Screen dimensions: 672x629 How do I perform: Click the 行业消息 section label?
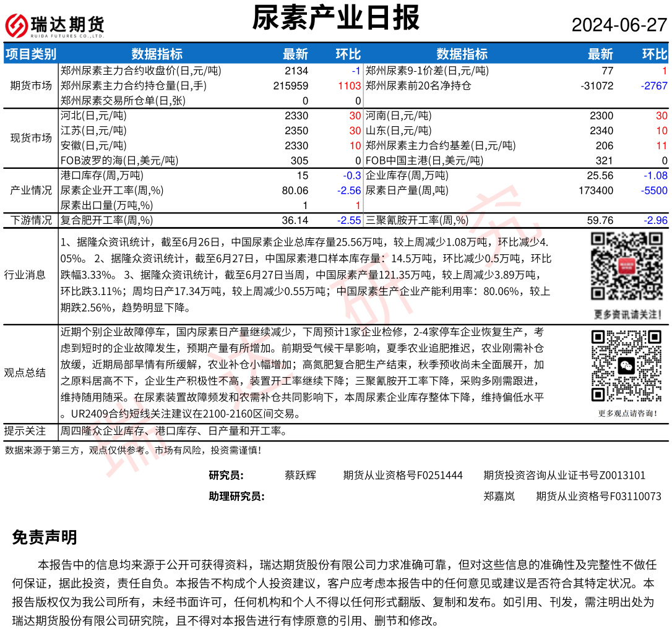tap(25, 275)
